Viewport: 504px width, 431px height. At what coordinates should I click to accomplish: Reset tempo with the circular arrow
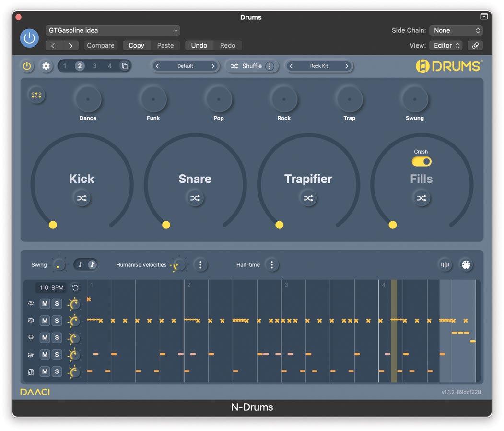(x=75, y=287)
